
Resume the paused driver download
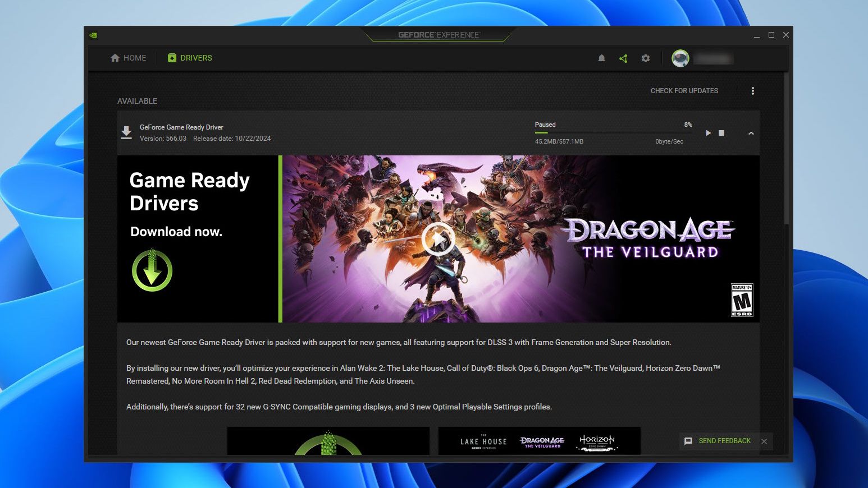tap(708, 133)
